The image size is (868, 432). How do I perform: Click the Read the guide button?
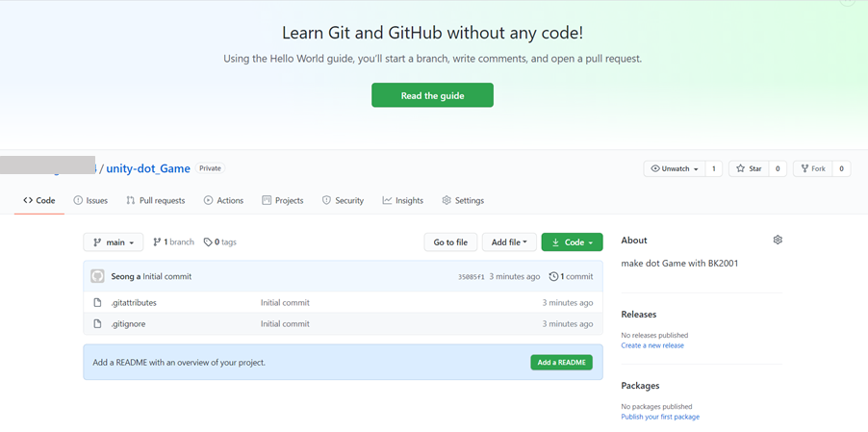click(x=432, y=95)
